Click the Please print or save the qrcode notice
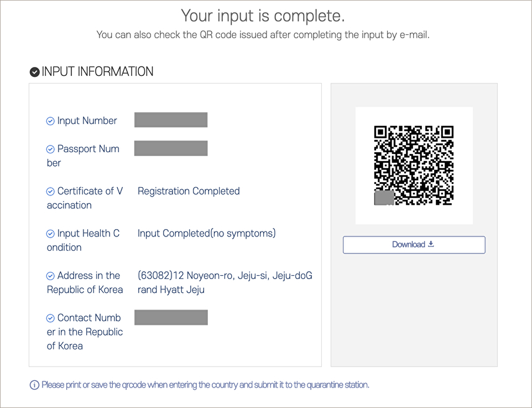 205,385
